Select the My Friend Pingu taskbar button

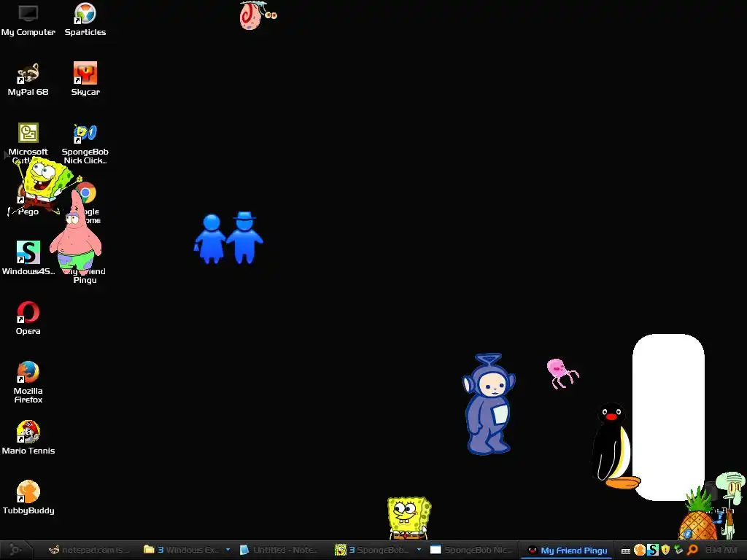click(x=567, y=551)
